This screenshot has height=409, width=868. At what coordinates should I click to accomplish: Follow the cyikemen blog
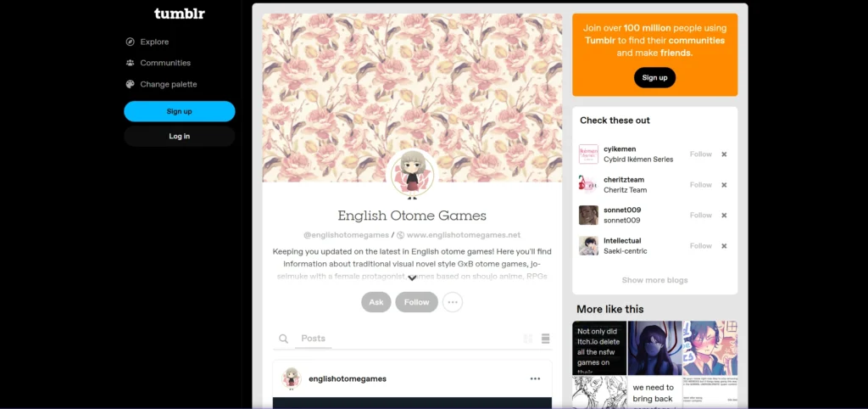[x=700, y=154]
